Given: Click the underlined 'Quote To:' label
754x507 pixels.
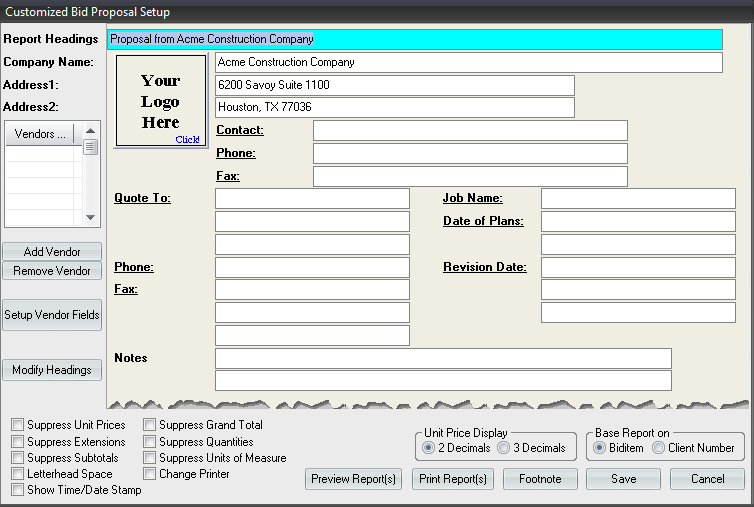Looking at the screenshot, I should [x=142, y=198].
